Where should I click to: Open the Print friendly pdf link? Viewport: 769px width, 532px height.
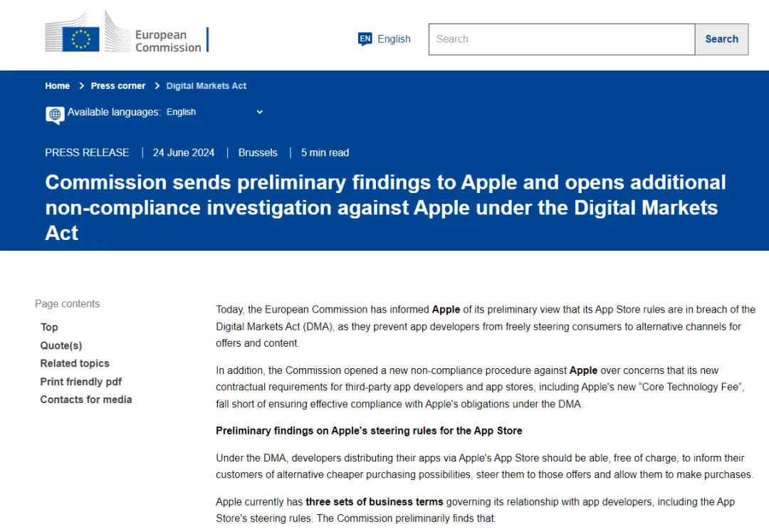click(81, 382)
